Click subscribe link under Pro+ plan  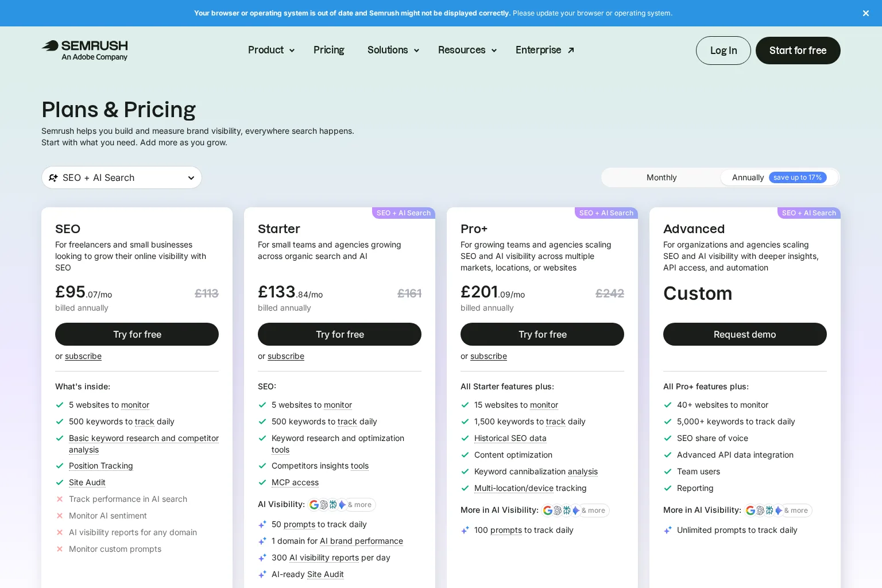(x=489, y=356)
